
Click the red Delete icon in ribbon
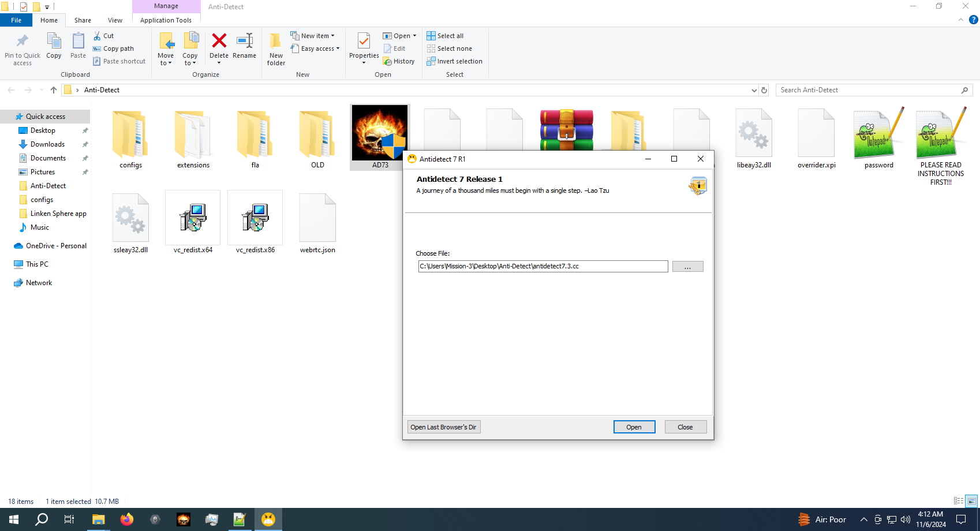(219, 42)
